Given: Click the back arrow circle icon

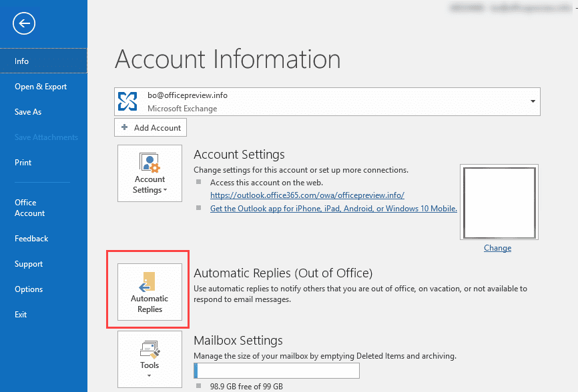Looking at the screenshot, I should tap(24, 24).
